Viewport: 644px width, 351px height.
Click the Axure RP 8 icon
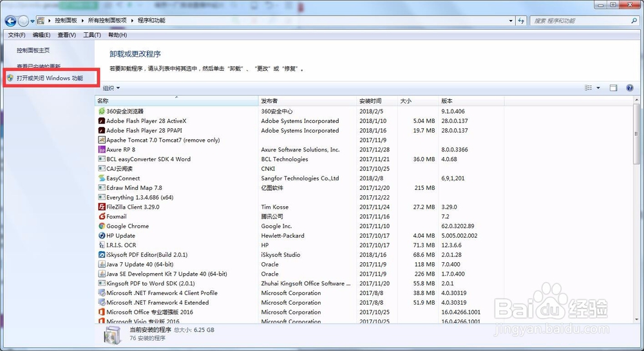(102, 149)
